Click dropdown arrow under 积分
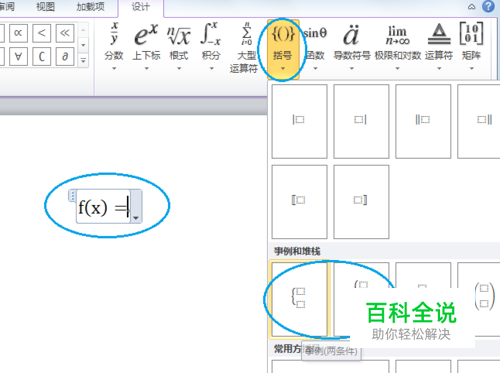Viewport: 500px width, 373px height. (211, 68)
